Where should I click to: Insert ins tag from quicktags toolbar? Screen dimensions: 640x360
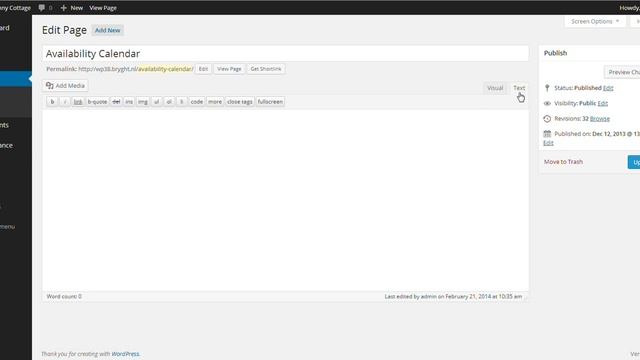click(x=129, y=102)
